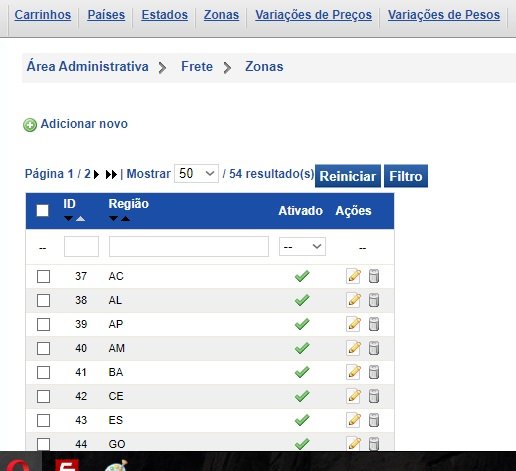The image size is (516, 471).
Task: Delete the ES zone row
Action: click(374, 420)
